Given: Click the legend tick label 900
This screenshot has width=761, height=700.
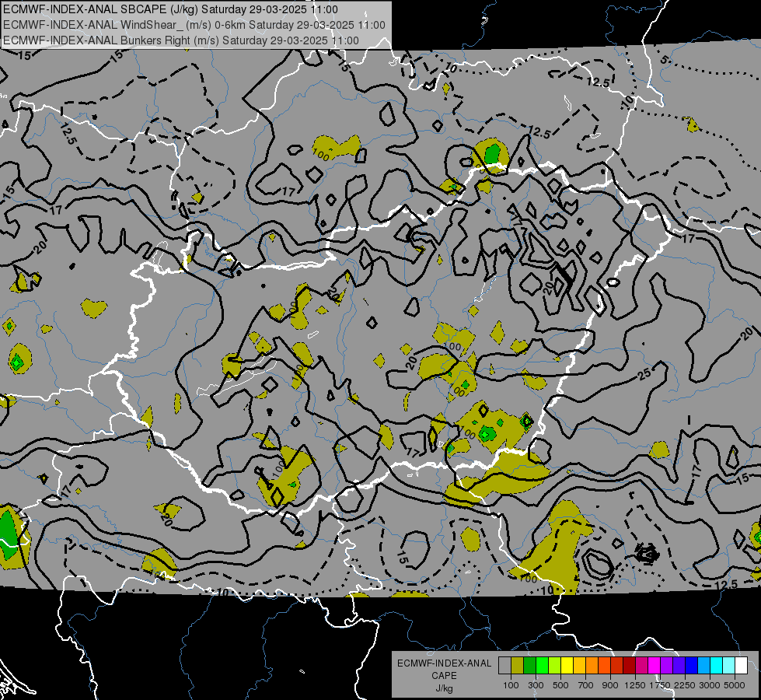Looking at the screenshot, I should point(610,685).
